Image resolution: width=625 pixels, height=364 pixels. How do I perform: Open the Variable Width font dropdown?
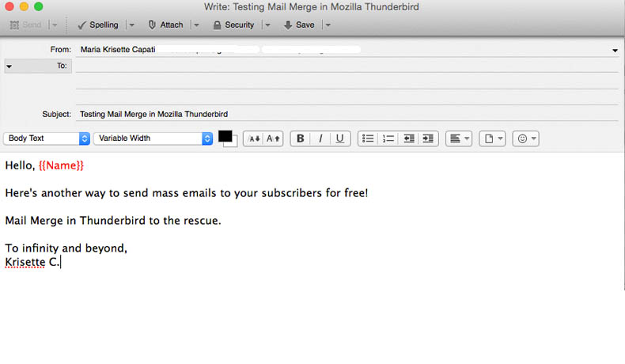pos(153,138)
